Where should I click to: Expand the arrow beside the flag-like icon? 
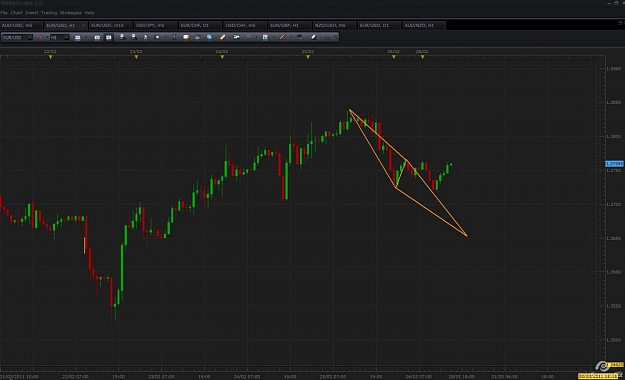coord(165,37)
